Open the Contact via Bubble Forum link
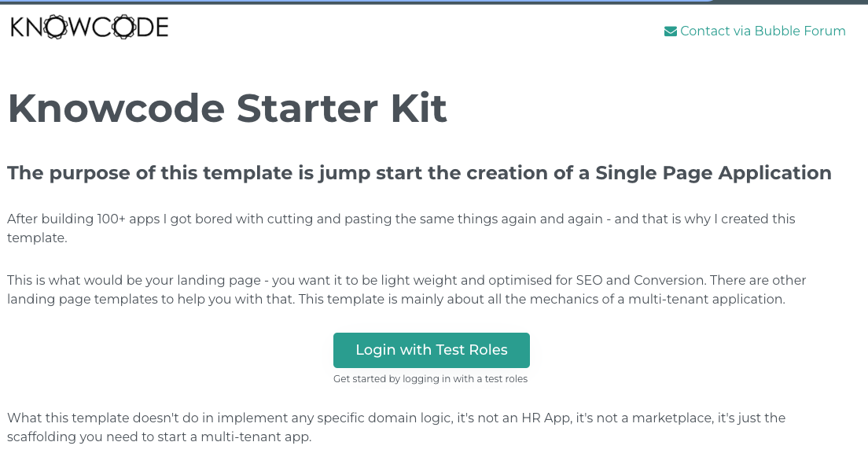 click(763, 31)
